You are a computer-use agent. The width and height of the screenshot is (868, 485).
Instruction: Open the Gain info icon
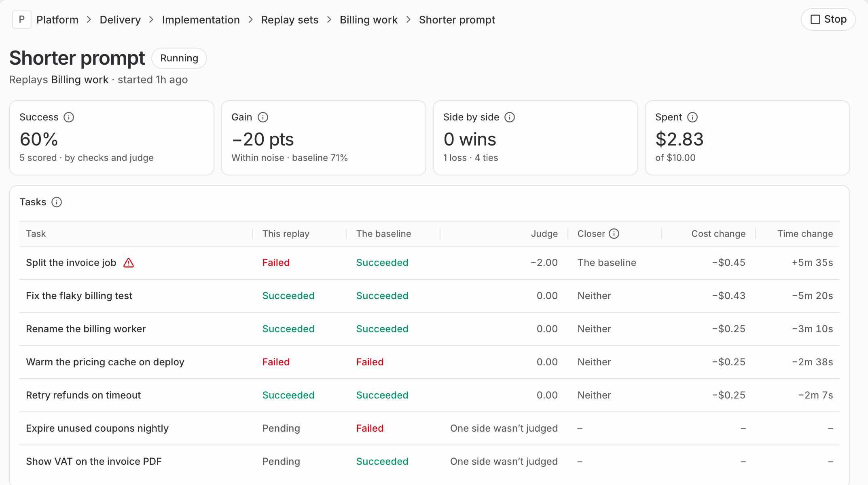[263, 117]
